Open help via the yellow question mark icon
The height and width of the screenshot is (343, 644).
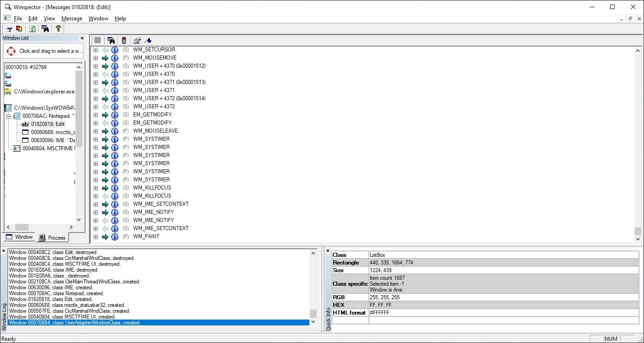[x=58, y=28]
